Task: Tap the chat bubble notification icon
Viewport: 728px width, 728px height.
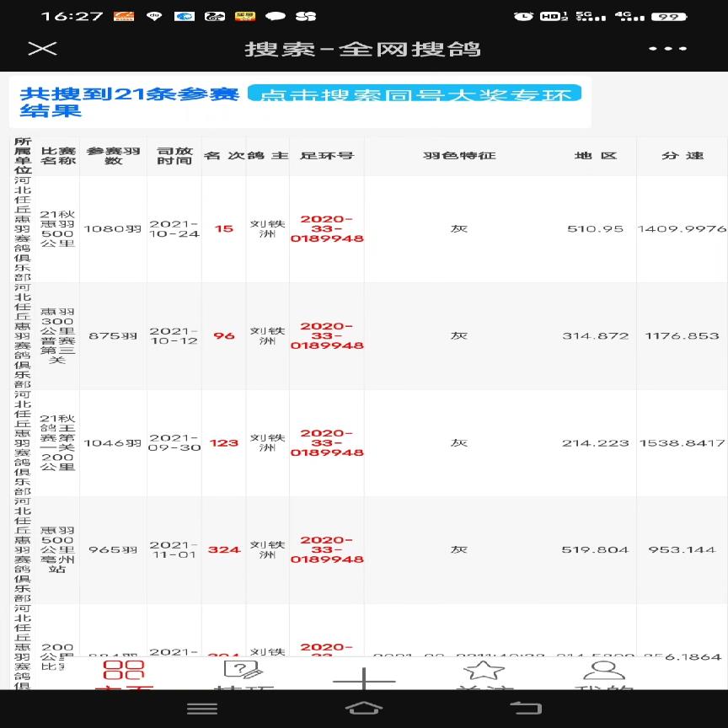Action: (275, 17)
